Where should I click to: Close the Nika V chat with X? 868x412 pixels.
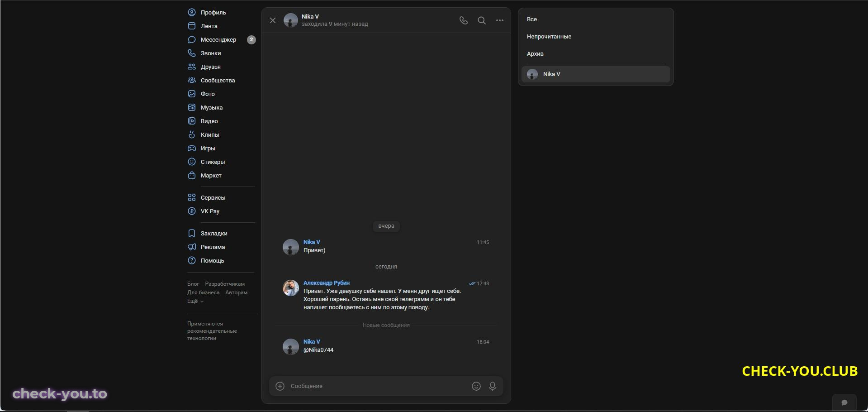click(273, 20)
